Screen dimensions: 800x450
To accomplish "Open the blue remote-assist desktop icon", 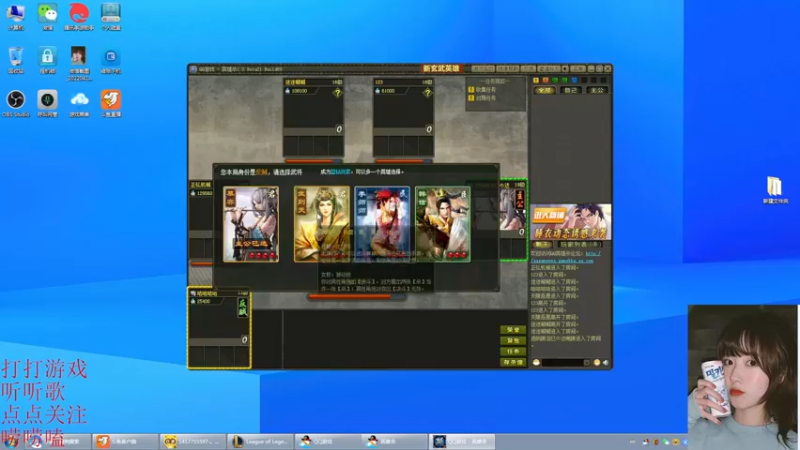I will (111, 60).
